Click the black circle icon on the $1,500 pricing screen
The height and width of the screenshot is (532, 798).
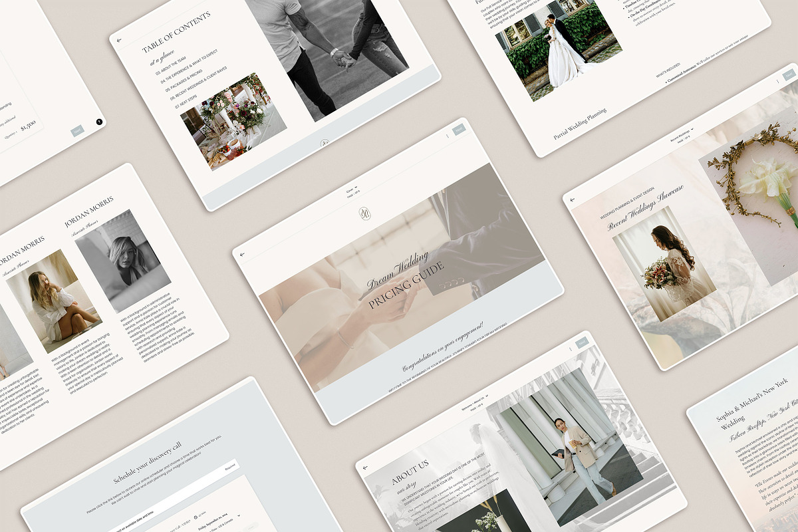click(99, 122)
